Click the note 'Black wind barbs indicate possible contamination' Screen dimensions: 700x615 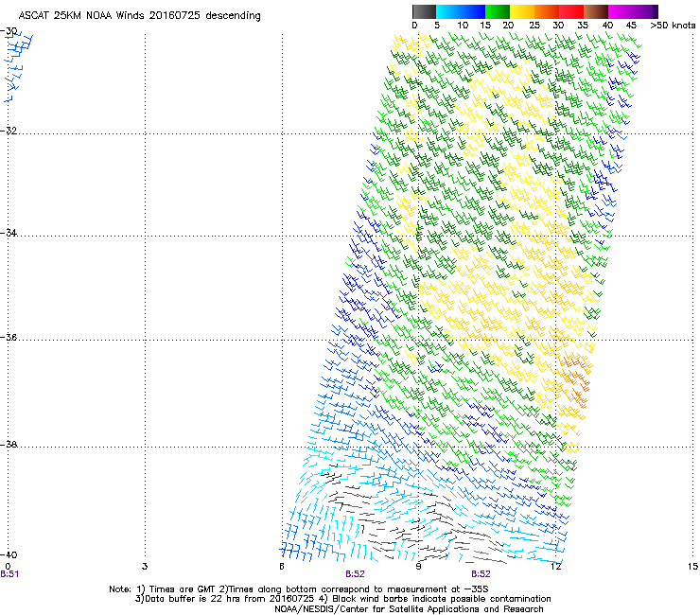coord(441,599)
